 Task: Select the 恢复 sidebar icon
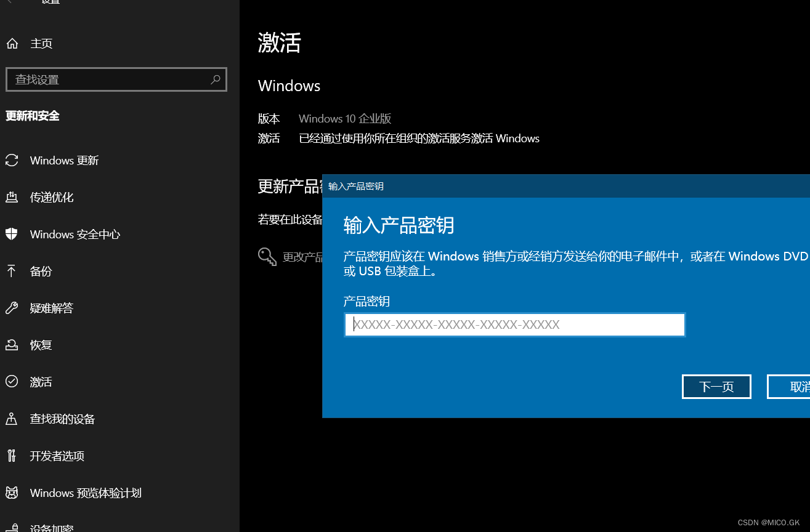click(x=12, y=345)
